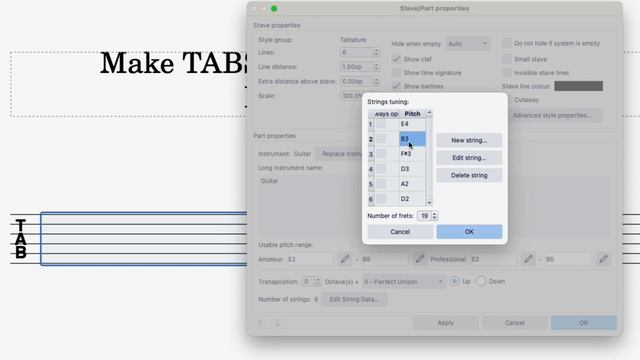Toggle always-open checkbox for string 6
The width and height of the screenshot is (640, 360).
point(381,199)
